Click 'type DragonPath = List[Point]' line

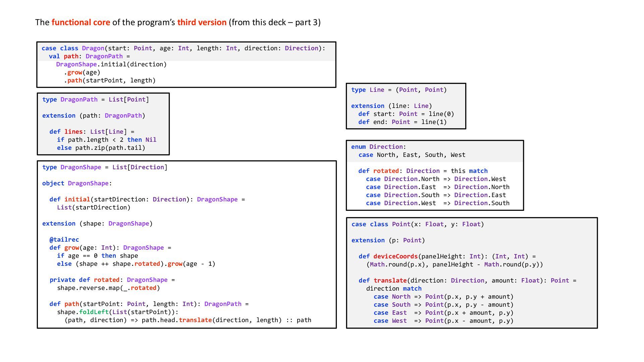tap(95, 100)
